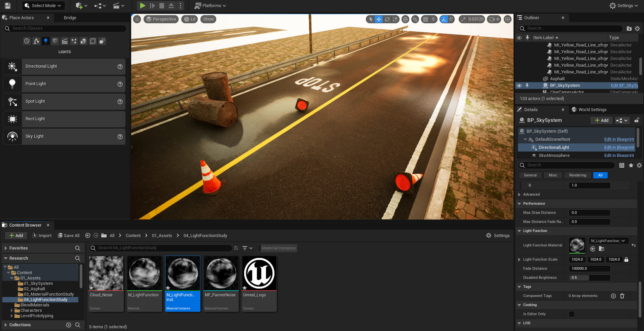The width and height of the screenshot is (644, 331).
Task: Click the eject button in play toolbar
Action: click(171, 6)
